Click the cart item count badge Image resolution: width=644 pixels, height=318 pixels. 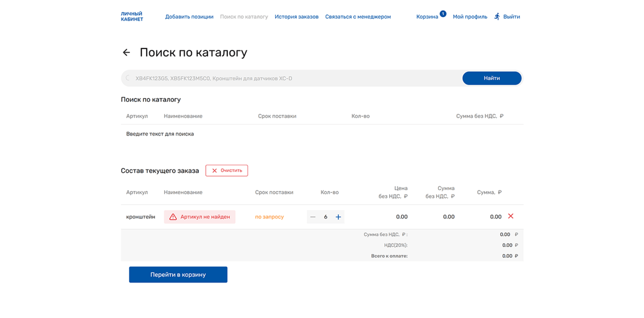pyautogui.click(x=443, y=14)
